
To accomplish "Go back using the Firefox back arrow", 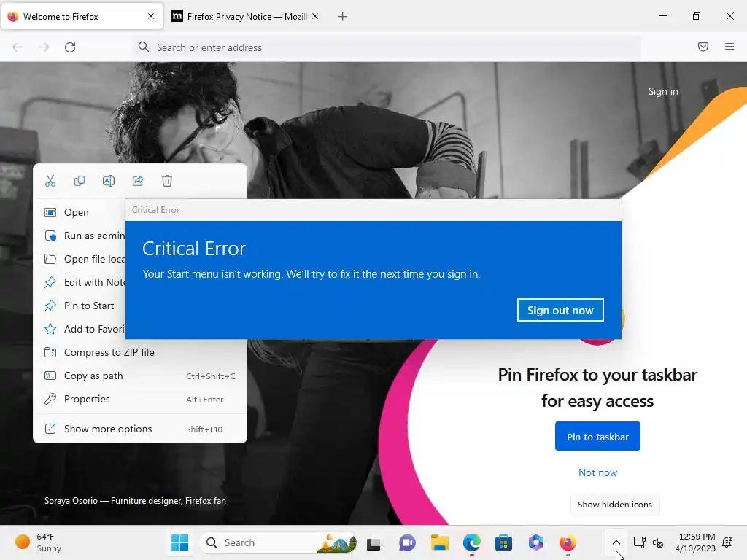I will [x=18, y=47].
